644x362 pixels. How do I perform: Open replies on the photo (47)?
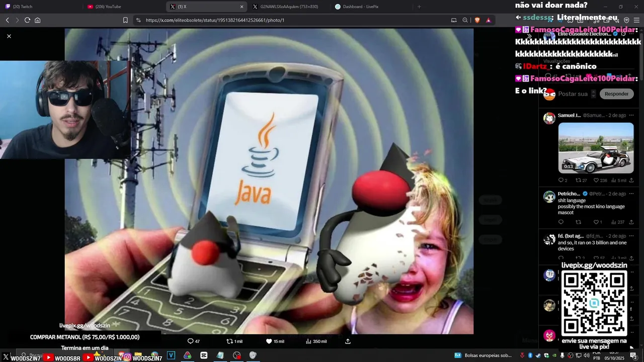click(x=194, y=341)
